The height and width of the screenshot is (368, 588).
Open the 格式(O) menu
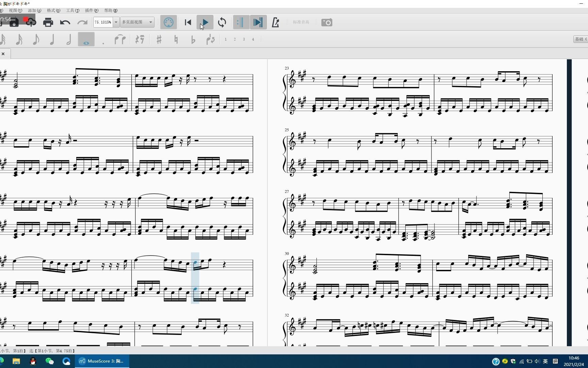(53, 11)
